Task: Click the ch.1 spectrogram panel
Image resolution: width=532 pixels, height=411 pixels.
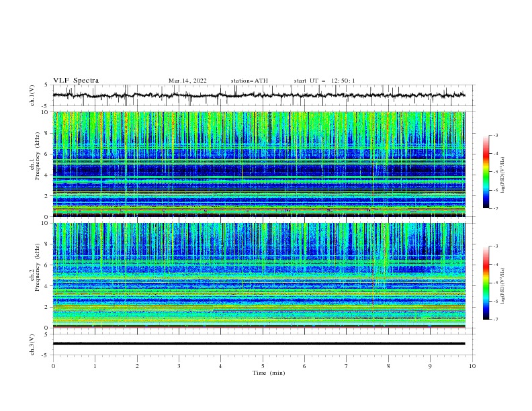Action: 259,164
